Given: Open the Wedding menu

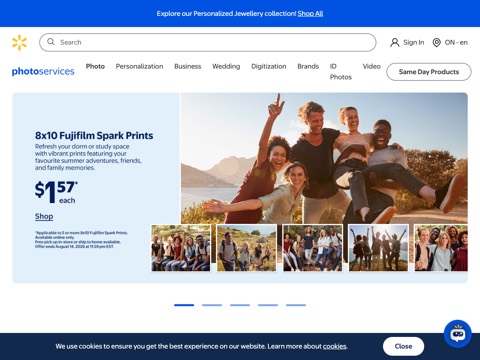Looking at the screenshot, I should 226,66.
